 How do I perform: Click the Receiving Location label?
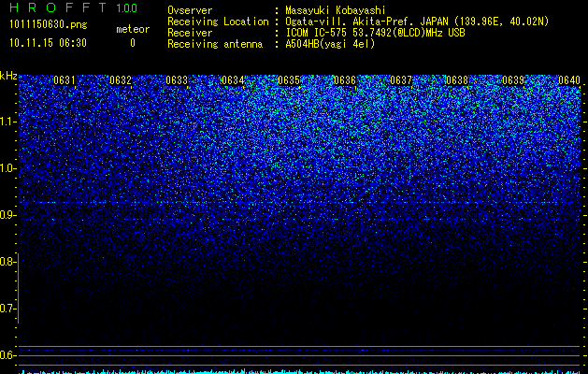coord(218,22)
